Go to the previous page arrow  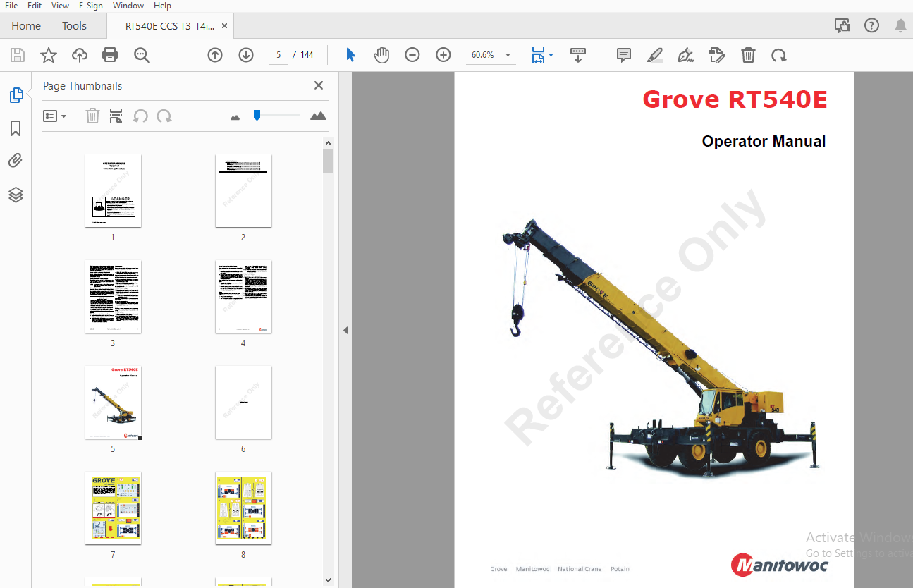pos(215,55)
